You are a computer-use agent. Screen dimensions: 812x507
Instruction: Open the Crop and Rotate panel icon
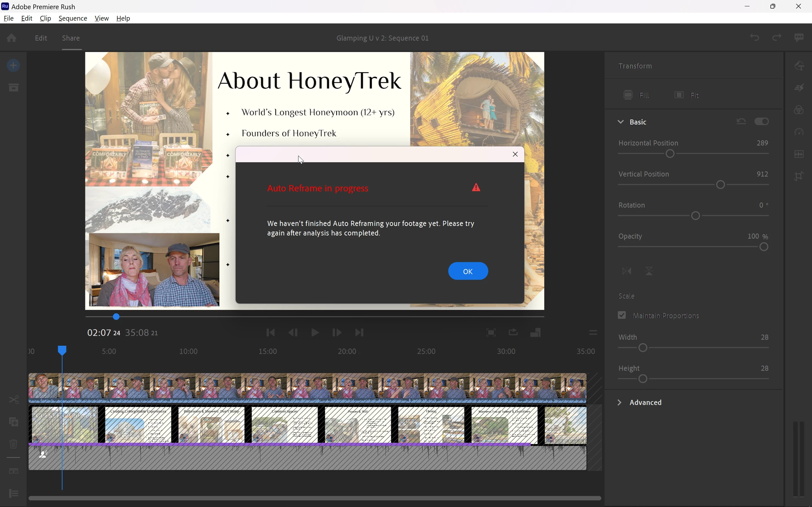pyautogui.click(x=800, y=176)
